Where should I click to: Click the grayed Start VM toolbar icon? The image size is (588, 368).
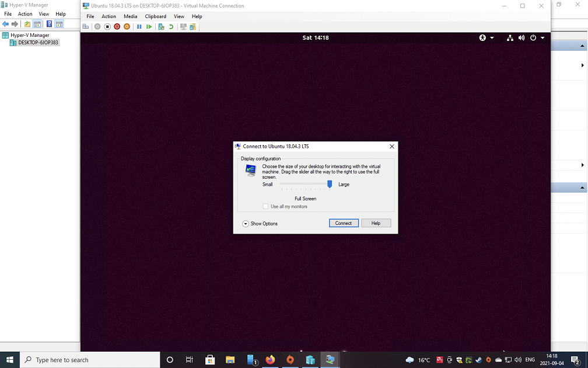[x=97, y=27]
